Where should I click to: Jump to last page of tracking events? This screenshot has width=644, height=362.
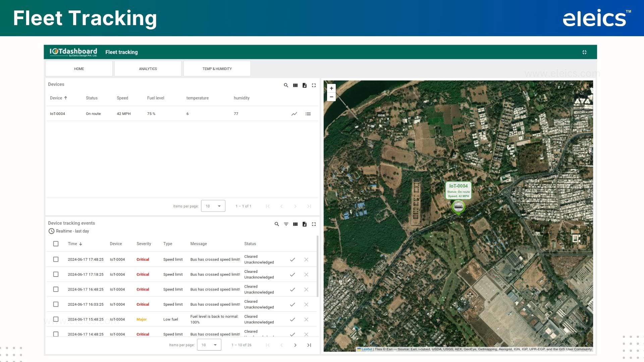tap(309, 345)
